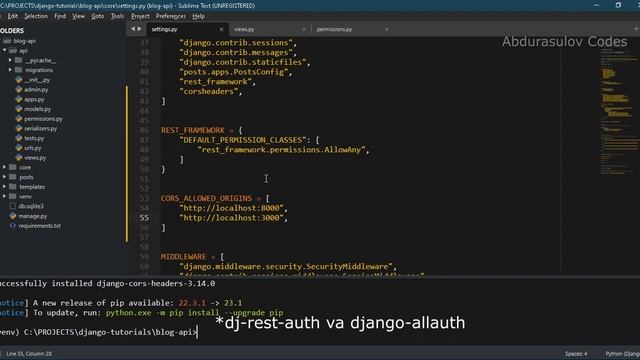Screen dimensions: 640x360
Task: Open the Goto menu
Action: (98, 16)
